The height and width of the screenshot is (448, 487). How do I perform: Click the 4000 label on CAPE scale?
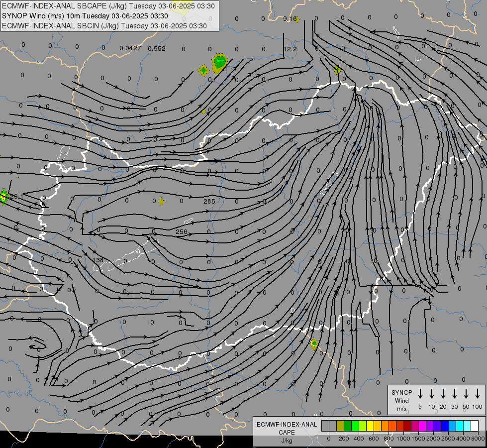coord(463,439)
